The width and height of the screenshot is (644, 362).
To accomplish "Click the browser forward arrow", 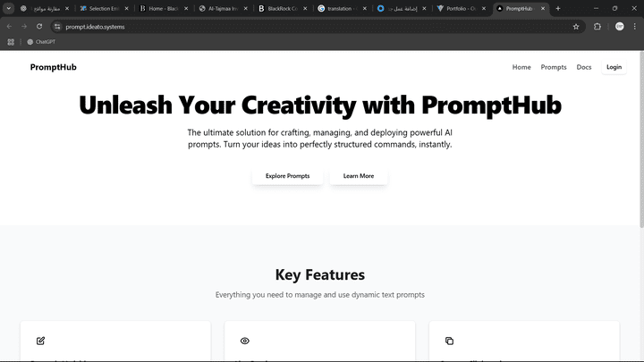I will [24, 27].
